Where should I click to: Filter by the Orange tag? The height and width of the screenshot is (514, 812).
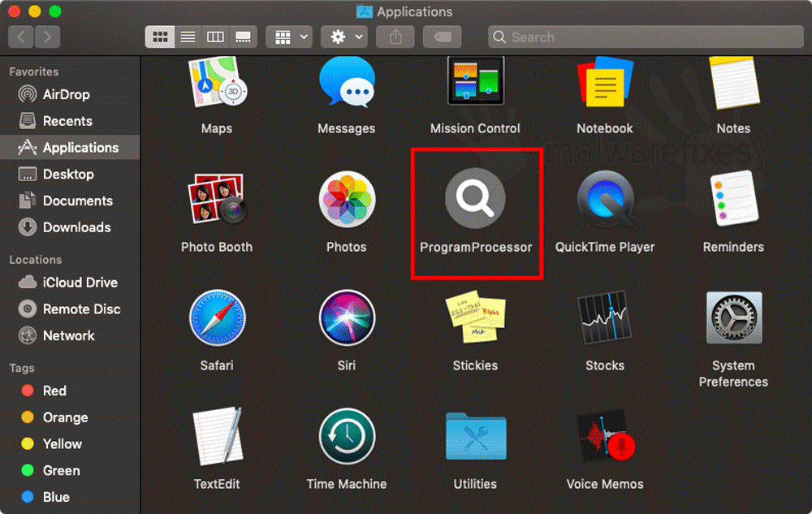click(x=70, y=417)
